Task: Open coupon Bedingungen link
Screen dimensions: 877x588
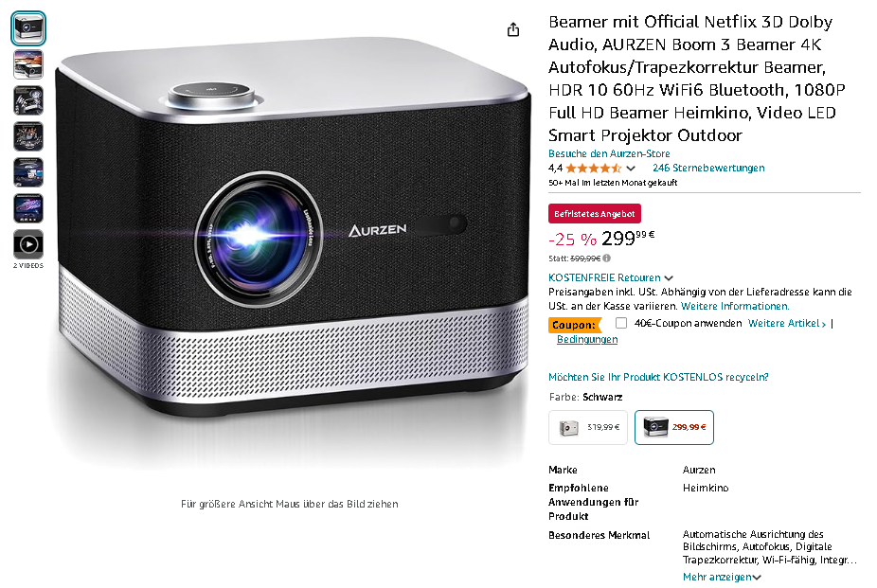Action: (x=587, y=339)
